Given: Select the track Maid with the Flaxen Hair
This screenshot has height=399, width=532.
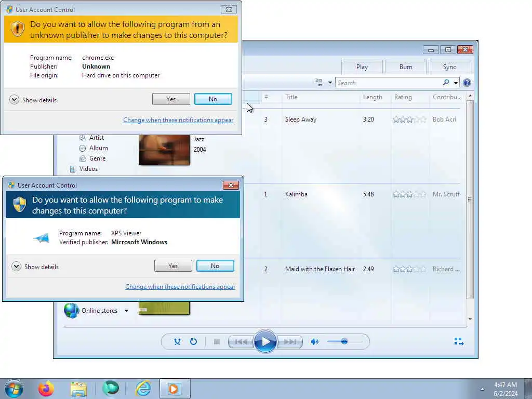Looking at the screenshot, I should pyautogui.click(x=320, y=269).
